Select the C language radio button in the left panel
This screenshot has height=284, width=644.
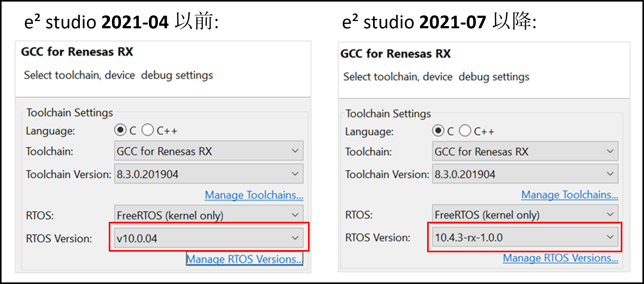click(x=120, y=130)
